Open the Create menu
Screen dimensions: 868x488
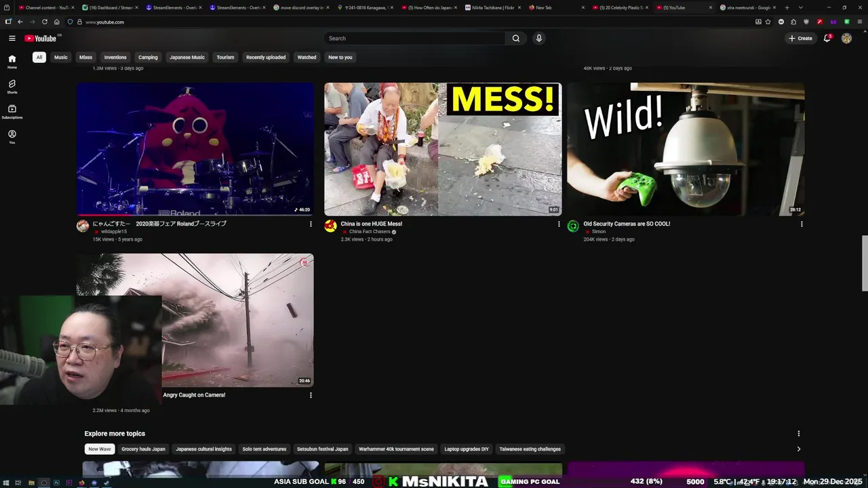pos(800,39)
